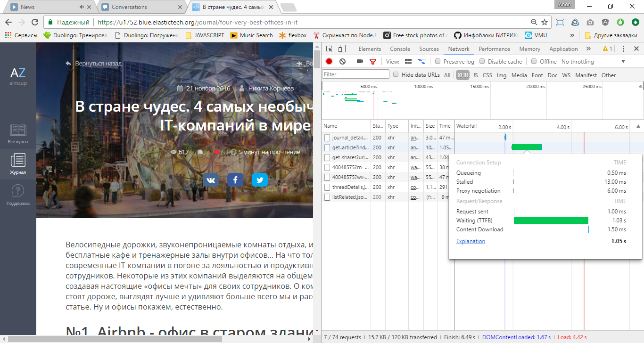Switch to the Console tab in DevTools
The height and width of the screenshot is (343, 644).
[x=400, y=49]
